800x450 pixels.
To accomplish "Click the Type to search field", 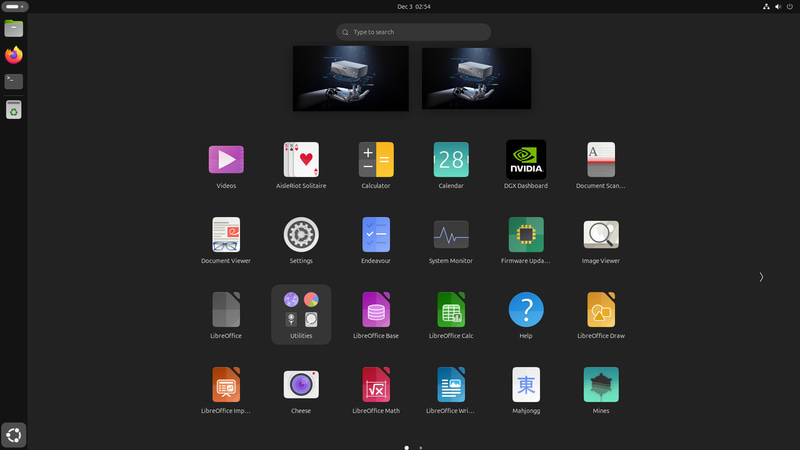I will pyautogui.click(x=414, y=32).
